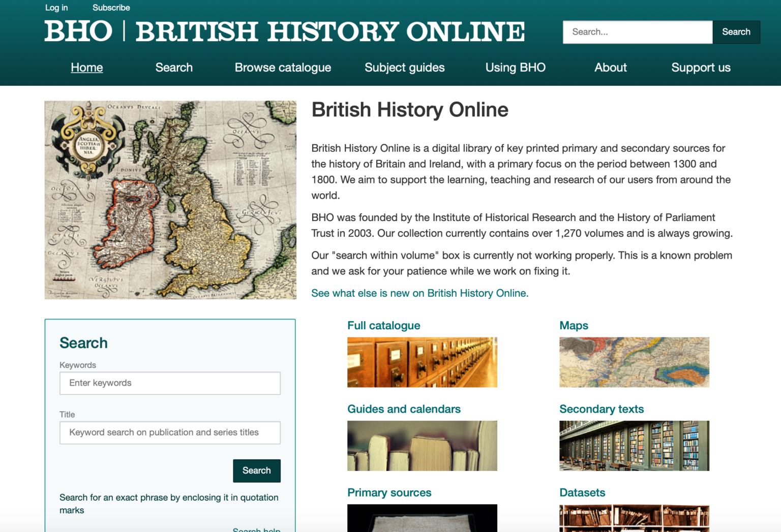781x532 pixels.
Task: Go to the Home menu item
Action: pyautogui.click(x=87, y=68)
